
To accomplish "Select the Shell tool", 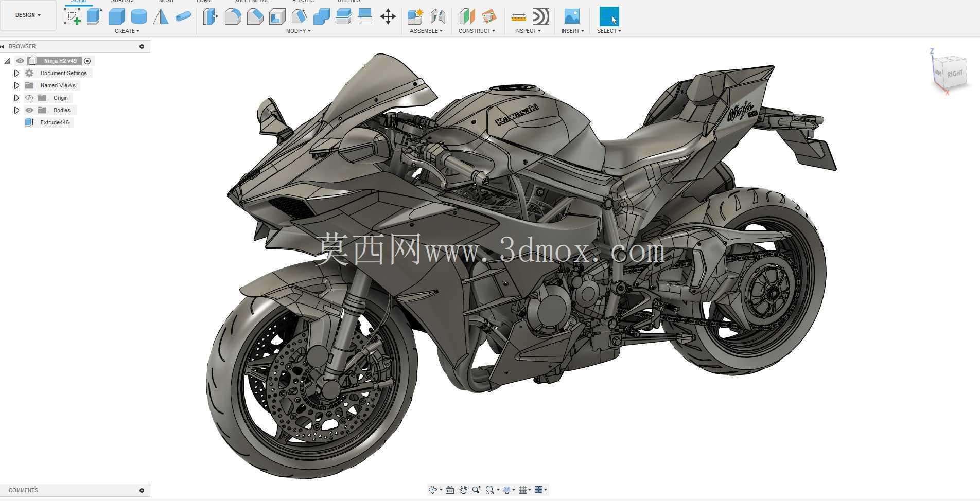I will point(277,16).
